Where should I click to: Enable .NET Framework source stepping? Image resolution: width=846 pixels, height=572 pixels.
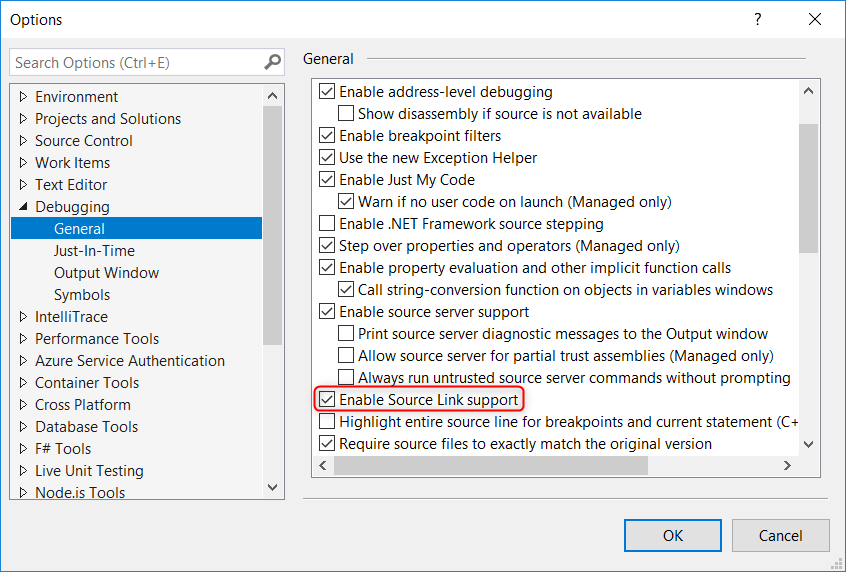[327, 224]
